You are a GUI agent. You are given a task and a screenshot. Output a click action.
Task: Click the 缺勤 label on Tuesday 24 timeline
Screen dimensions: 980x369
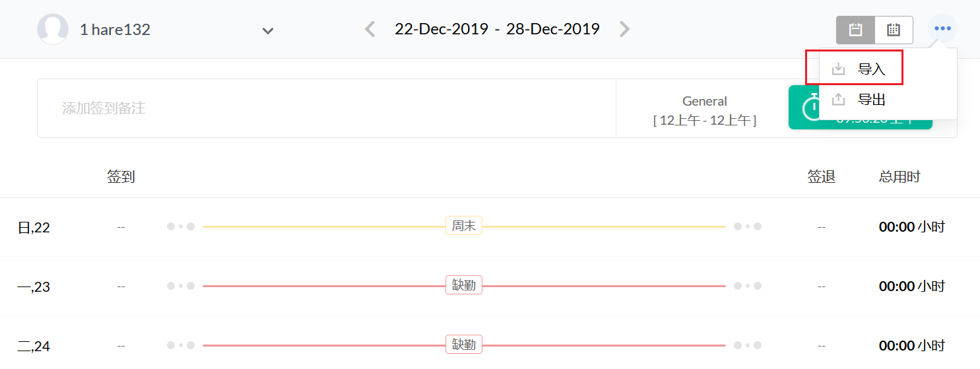463,345
